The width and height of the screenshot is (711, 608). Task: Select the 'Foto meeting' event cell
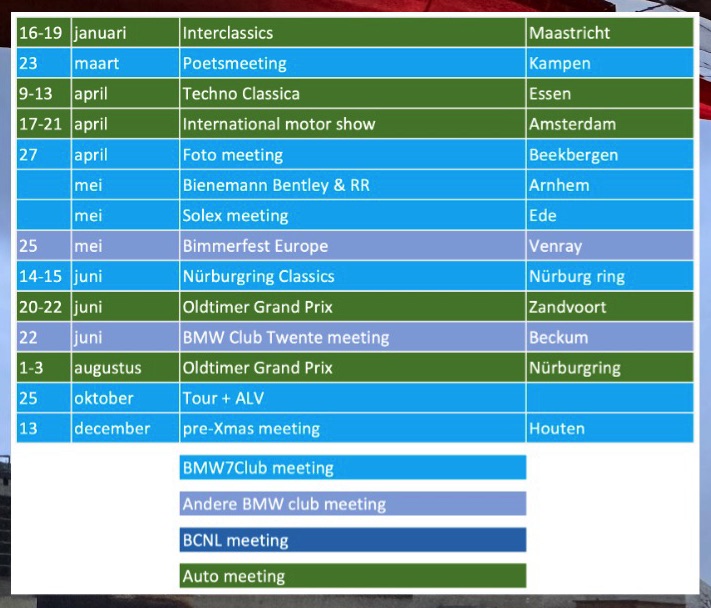pyautogui.click(x=352, y=155)
